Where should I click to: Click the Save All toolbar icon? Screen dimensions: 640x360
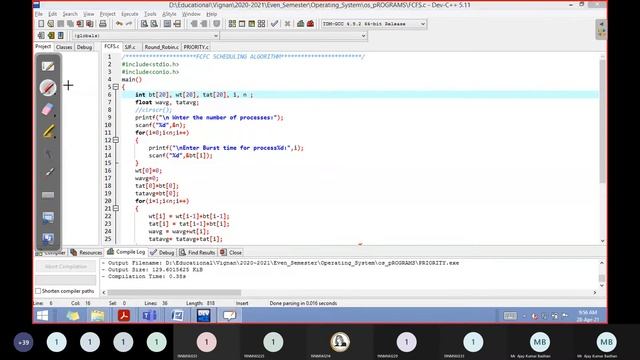(x=70, y=24)
